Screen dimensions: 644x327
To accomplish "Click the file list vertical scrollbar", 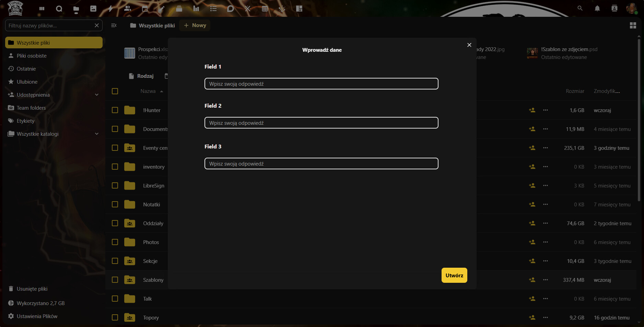I will (639, 120).
